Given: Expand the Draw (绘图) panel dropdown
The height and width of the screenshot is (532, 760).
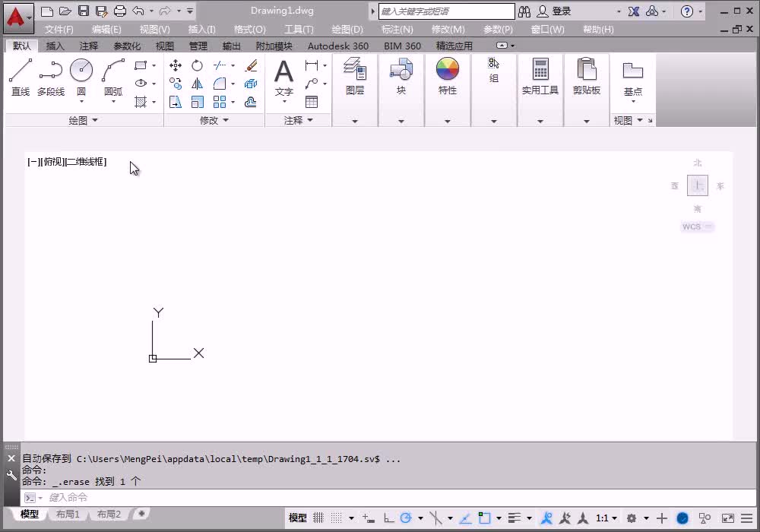Looking at the screenshot, I should [83, 120].
